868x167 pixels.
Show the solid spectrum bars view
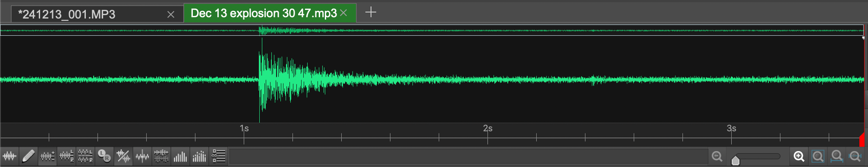coord(180,156)
